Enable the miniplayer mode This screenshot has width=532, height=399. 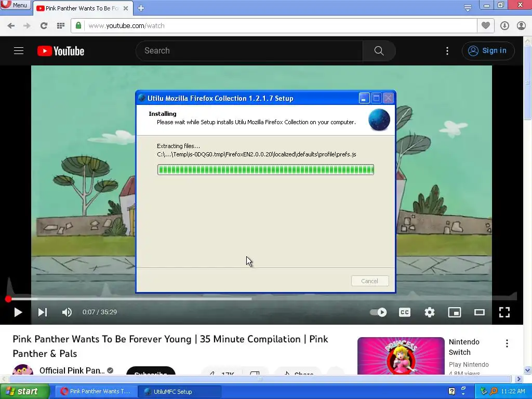click(454, 312)
